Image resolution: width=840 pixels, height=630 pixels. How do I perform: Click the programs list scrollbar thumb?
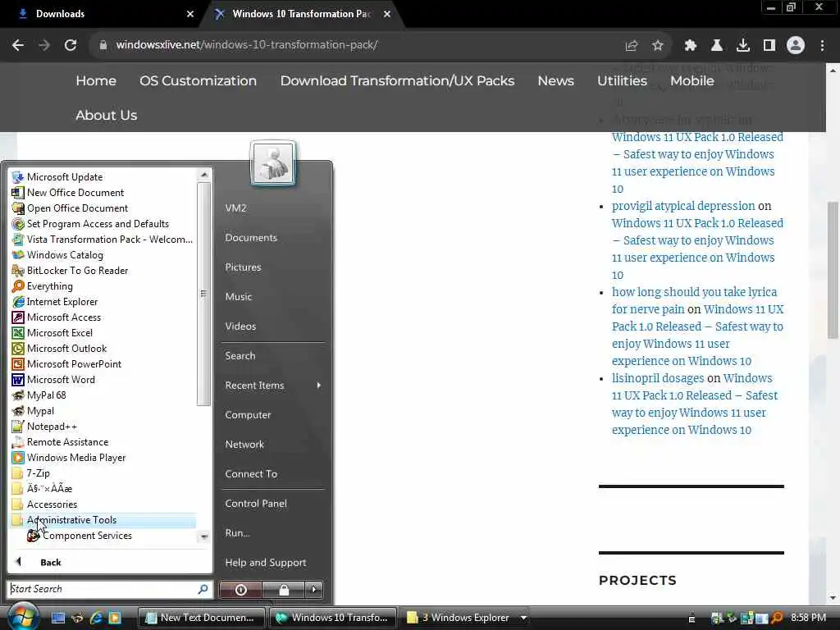203,294
